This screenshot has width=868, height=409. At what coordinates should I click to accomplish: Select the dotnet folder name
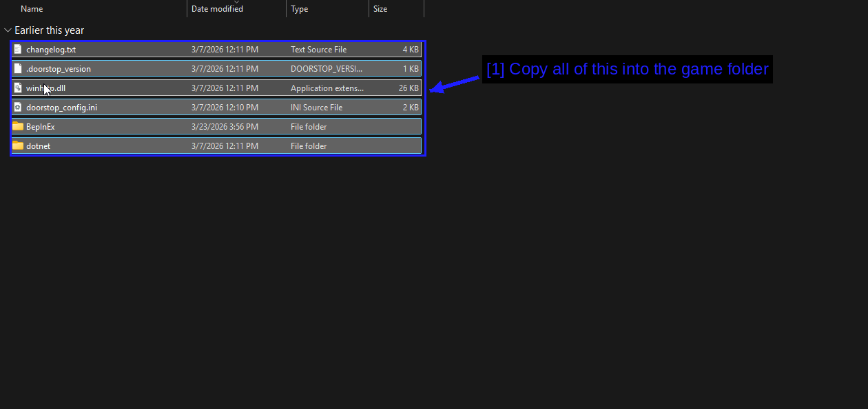(38, 146)
